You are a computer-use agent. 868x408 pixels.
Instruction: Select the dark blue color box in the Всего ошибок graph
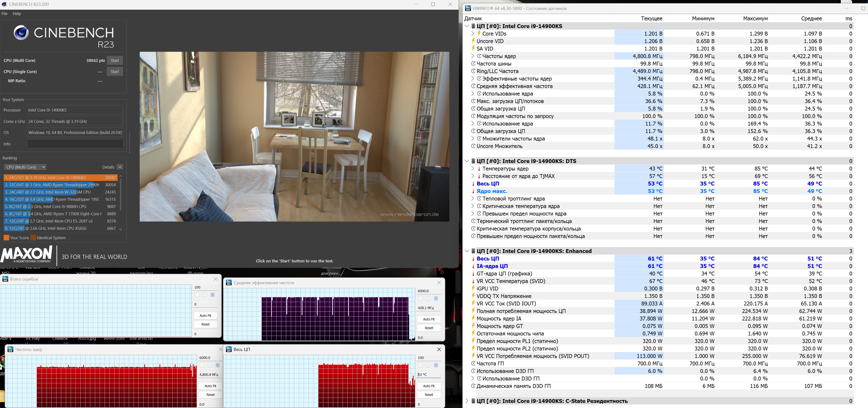point(213,295)
